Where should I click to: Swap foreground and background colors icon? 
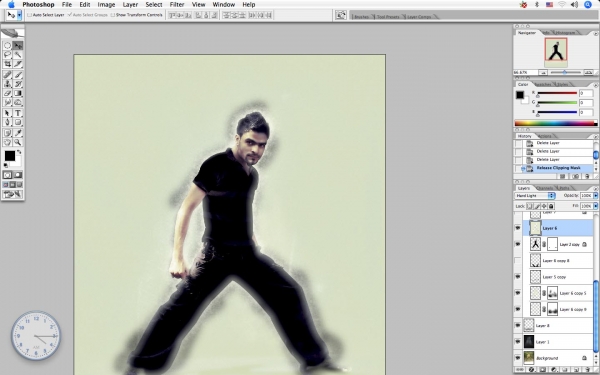click(19, 152)
